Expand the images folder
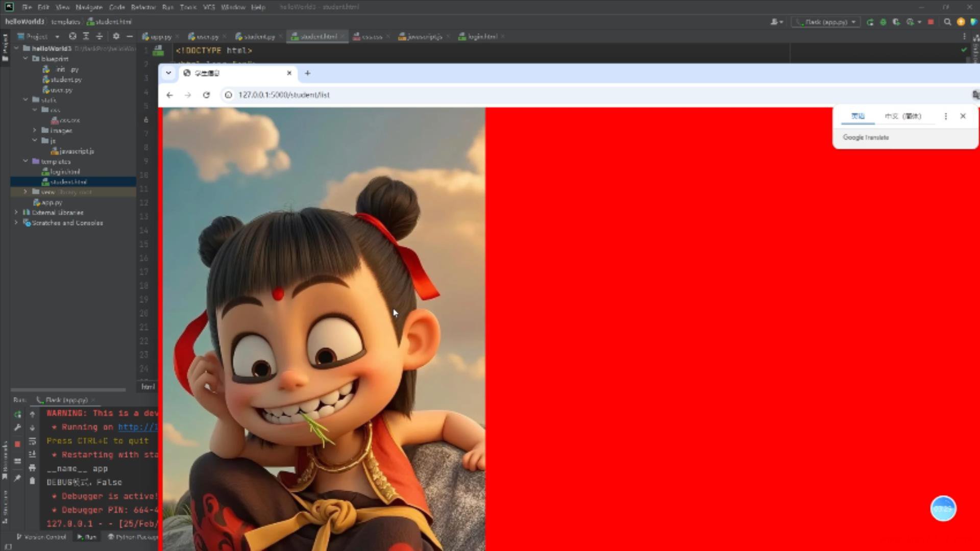The height and width of the screenshot is (551, 980). tap(35, 130)
